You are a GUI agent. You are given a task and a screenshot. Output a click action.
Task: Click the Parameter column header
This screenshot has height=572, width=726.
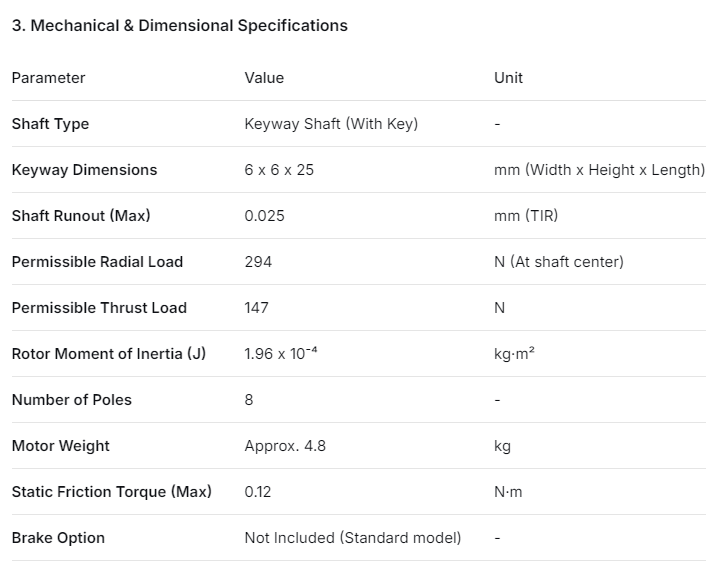click(49, 78)
